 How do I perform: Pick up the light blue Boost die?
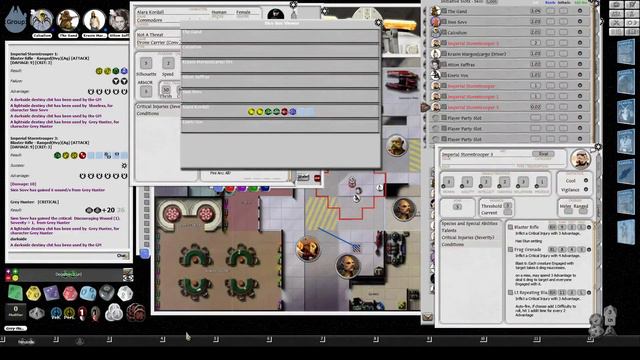tap(88, 293)
